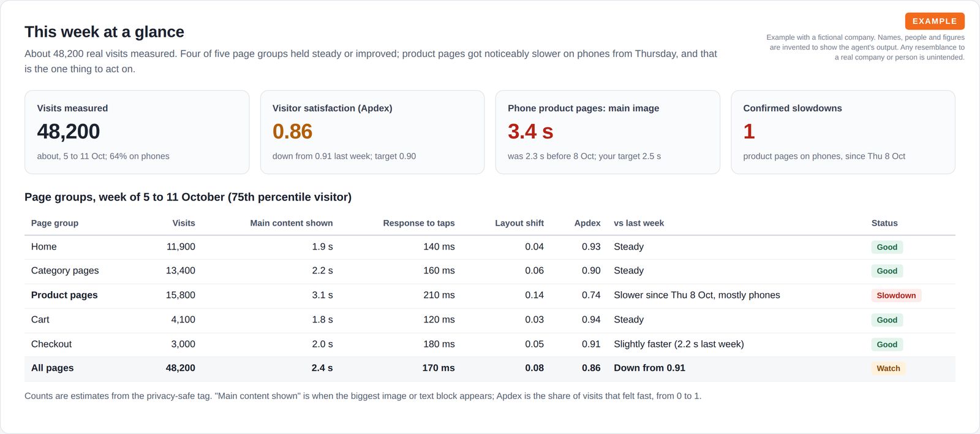Click 'Down from 0.91' in All pages row
The height and width of the screenshot is (434, 980).
click(x=649, y=368)
